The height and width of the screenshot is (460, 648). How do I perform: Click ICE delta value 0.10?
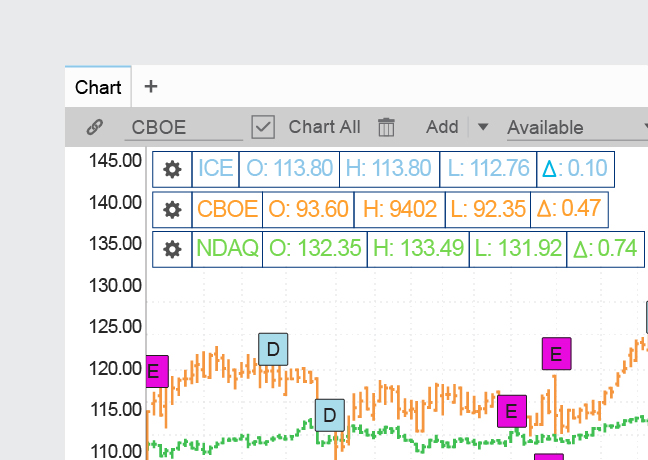pos(575,169)
